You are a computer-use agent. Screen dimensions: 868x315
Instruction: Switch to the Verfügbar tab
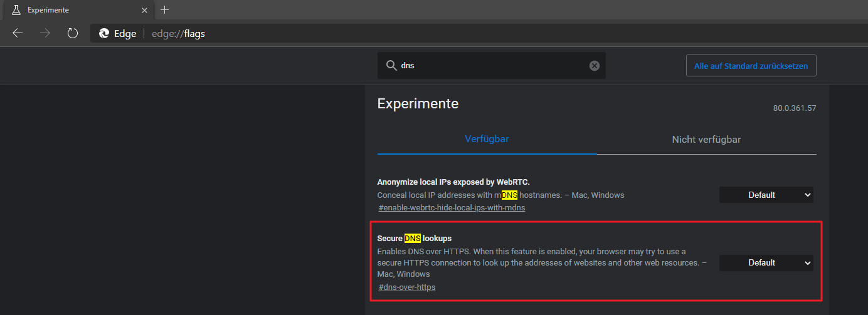[487, 139]
